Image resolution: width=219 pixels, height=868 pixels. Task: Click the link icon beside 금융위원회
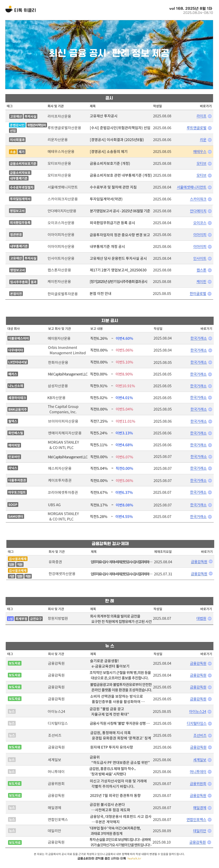pyautogui.click(x=210, y=784)
